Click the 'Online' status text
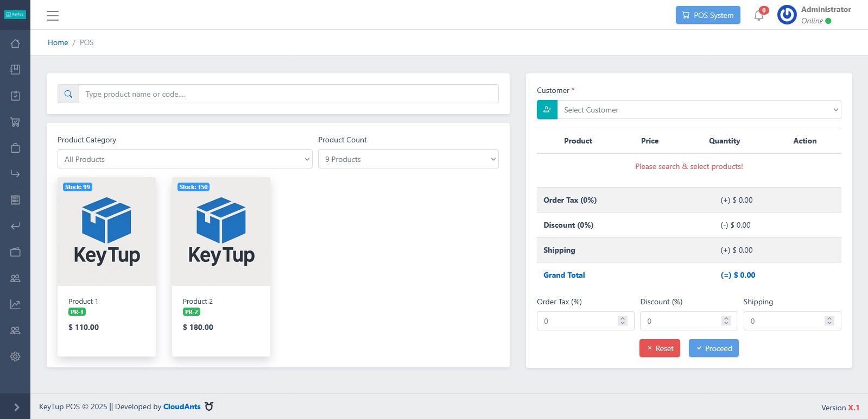This screenshot has height=419, width=868. [812, 21]
